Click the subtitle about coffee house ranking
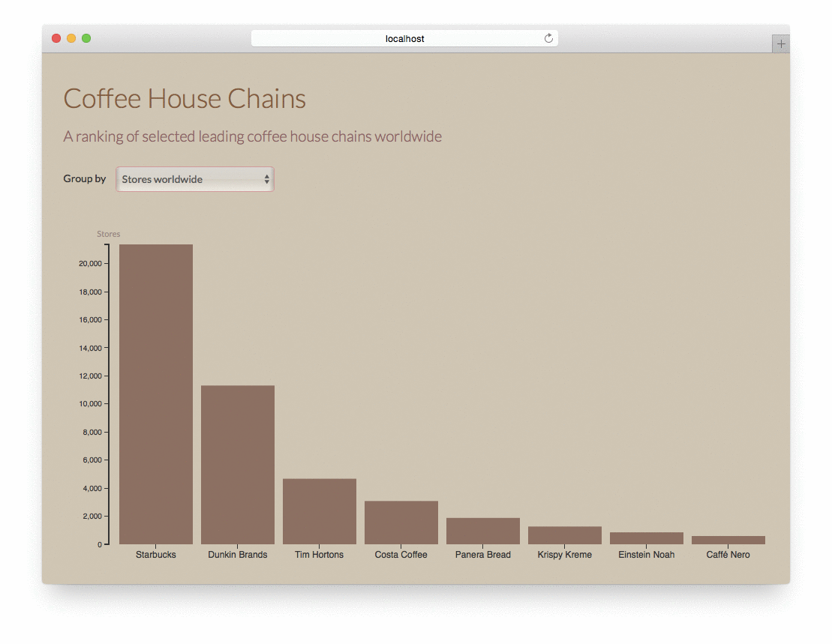This screenshot has width=832, height=644. tap(253, 136)
